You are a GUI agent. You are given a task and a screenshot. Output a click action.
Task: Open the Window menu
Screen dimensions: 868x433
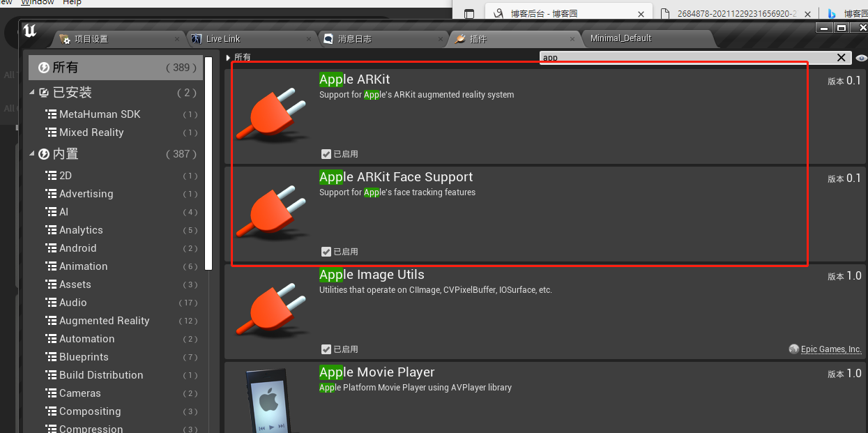pos(38,3)
